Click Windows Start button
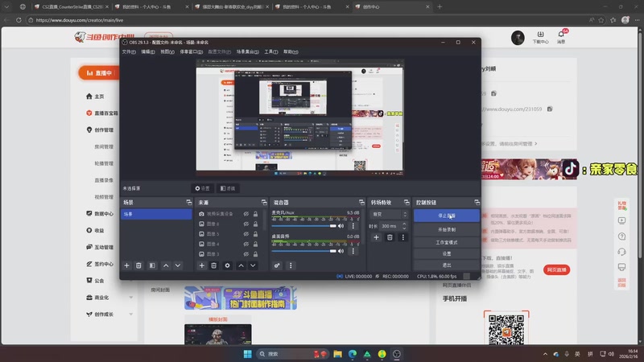This screenshot has width=644, height=362. tap(248, 354)
